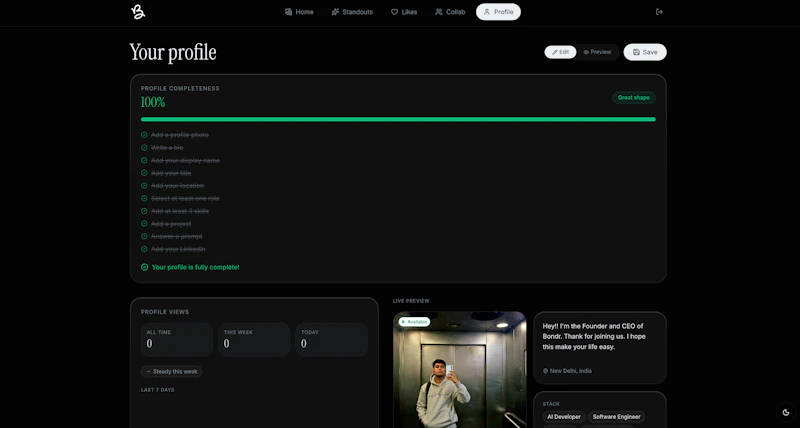Click the Home tab icon
The image size is (800, 428).
(x=288, y=12)
